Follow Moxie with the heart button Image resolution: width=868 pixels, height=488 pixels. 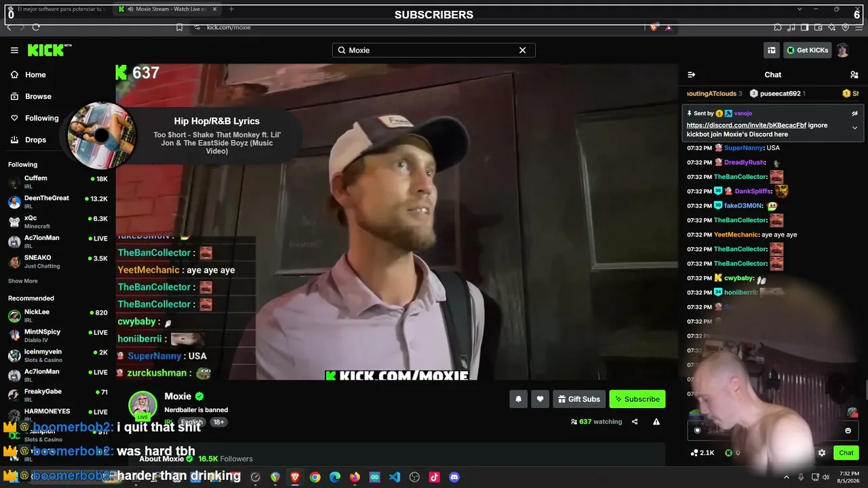point(540,399)
